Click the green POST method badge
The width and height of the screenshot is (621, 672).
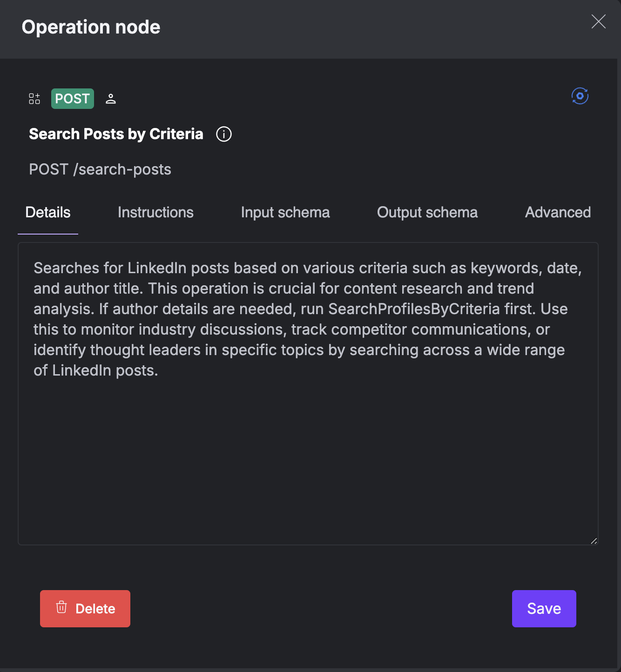click(72, 98)
